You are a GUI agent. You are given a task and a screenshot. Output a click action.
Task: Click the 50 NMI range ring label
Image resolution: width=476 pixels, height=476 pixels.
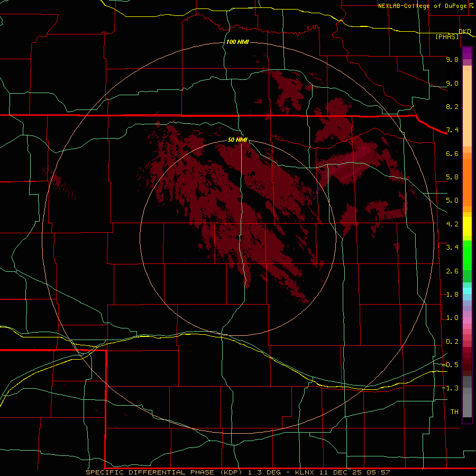[237, 140]
